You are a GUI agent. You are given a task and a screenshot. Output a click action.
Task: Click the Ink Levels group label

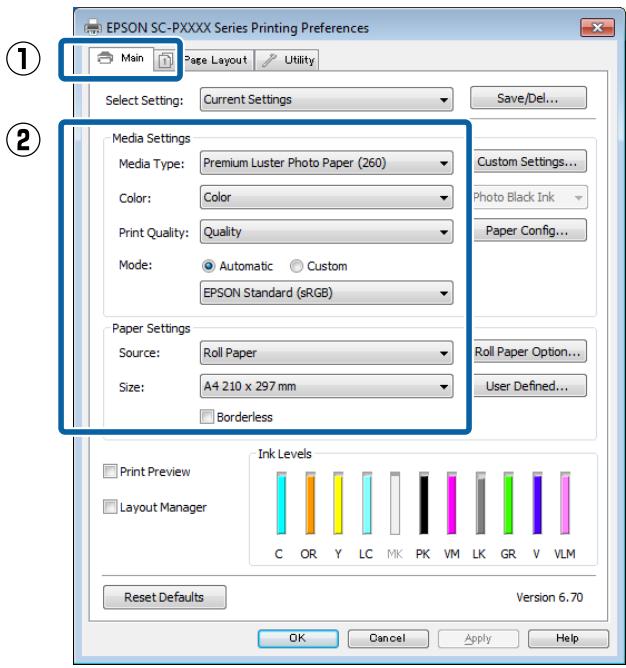(x=285, y=454)
